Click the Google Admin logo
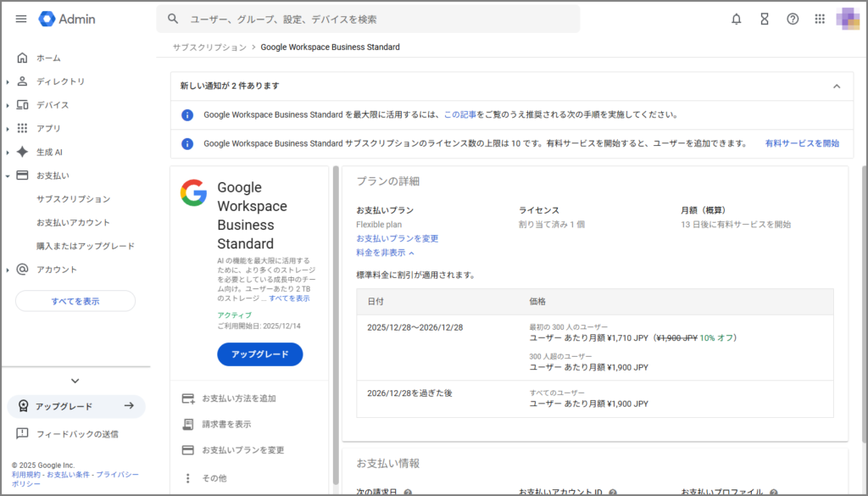868x496 pixels. tap(68, 19)
